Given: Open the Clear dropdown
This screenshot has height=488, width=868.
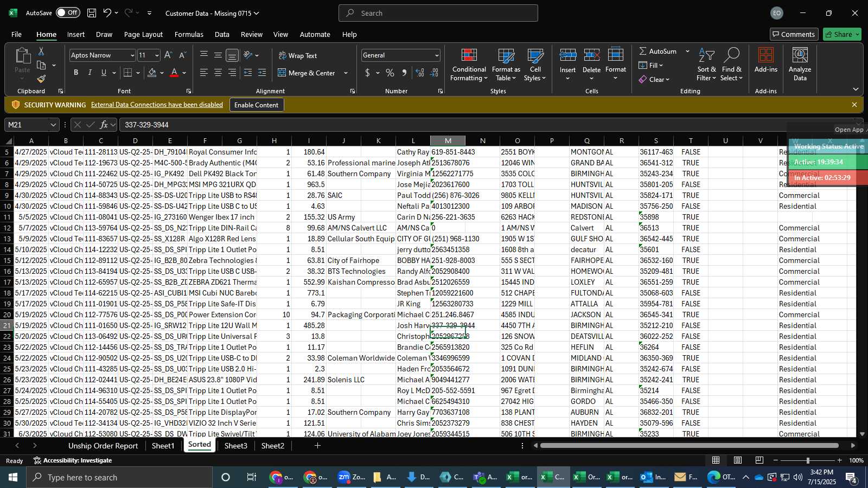Looking at the screenshot, I should click(x=654, y=79).
